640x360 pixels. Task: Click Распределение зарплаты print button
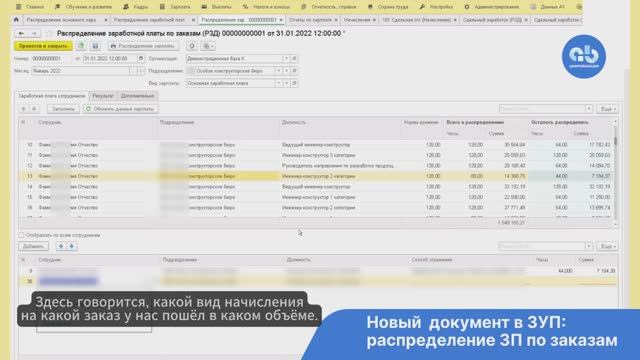tap(143, 46)
